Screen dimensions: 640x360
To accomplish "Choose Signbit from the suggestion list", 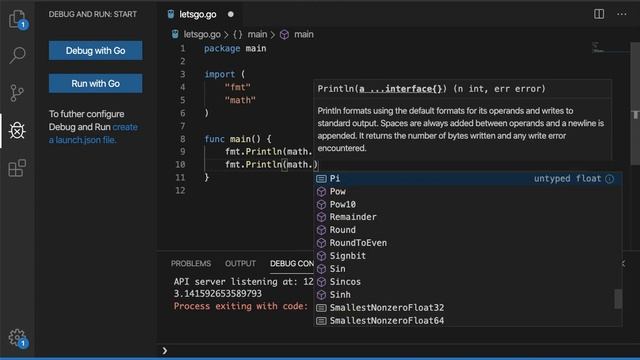I will click(467, 256).
